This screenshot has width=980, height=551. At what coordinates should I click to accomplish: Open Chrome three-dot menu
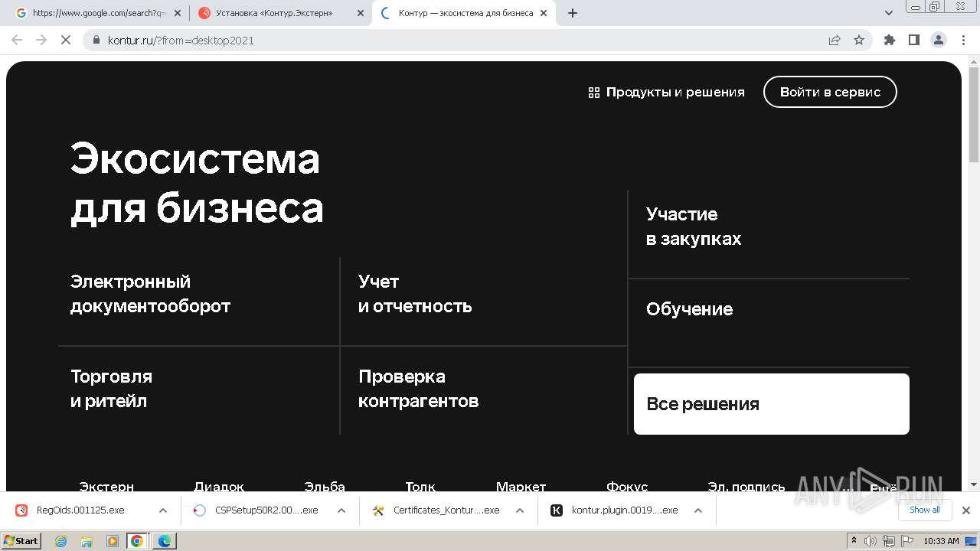962,41
